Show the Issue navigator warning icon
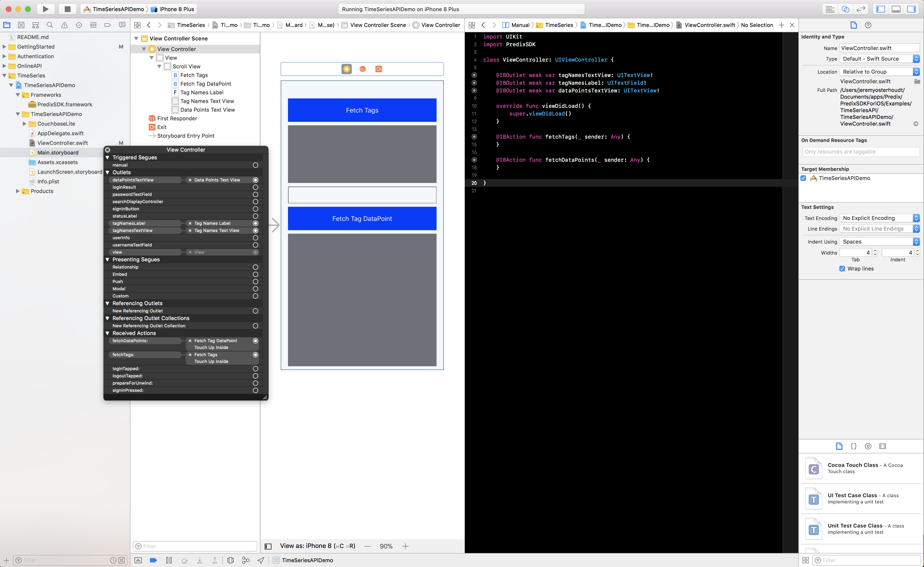This screenshot has width=924, height=567. point(64,25)
